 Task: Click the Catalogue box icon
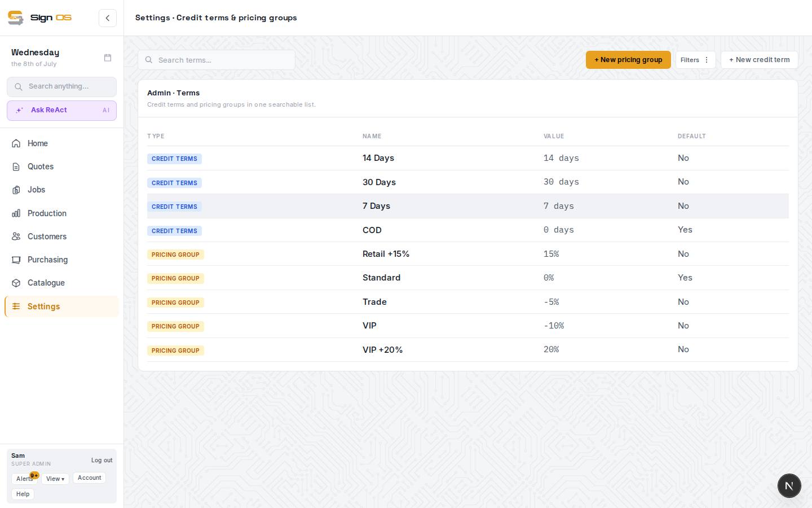(16, 283)
